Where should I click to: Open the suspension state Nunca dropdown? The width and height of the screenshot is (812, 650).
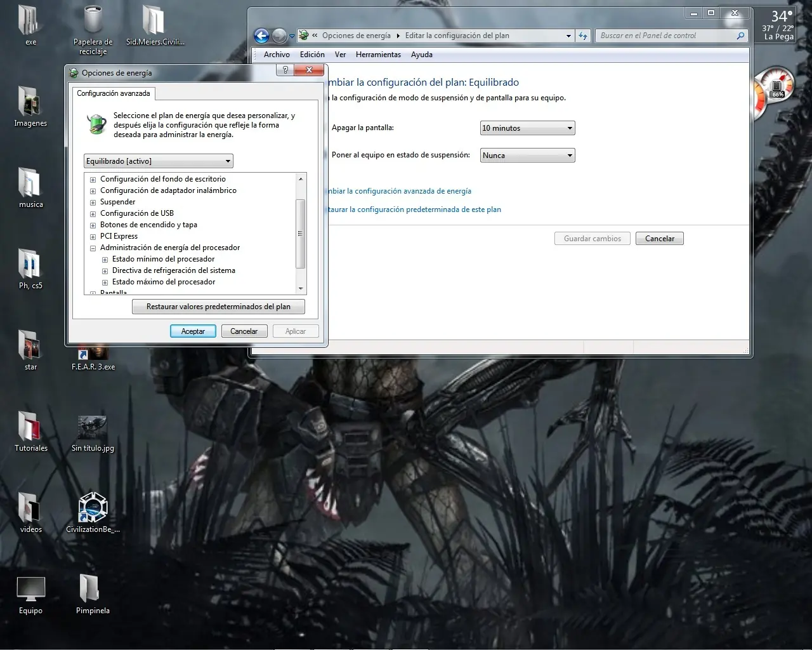click(x=527, y=156)
